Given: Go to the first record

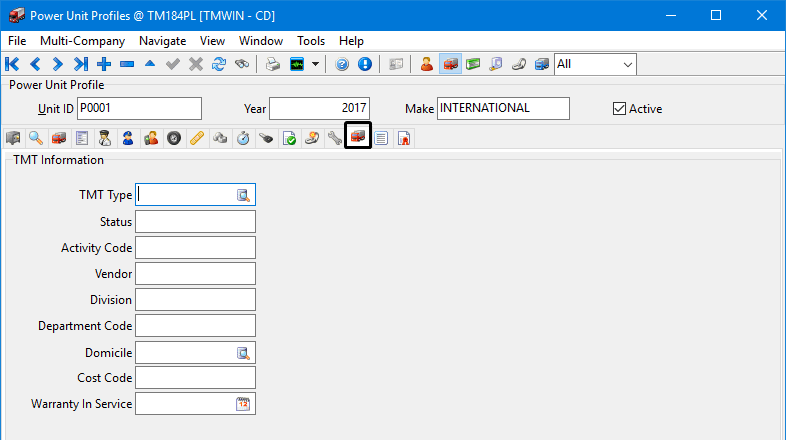Looking at the screenshot, I should (x=13, y=64).
